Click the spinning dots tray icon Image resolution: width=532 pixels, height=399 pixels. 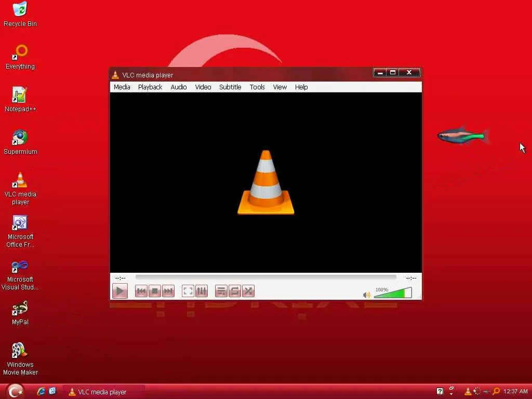point(477,391)
